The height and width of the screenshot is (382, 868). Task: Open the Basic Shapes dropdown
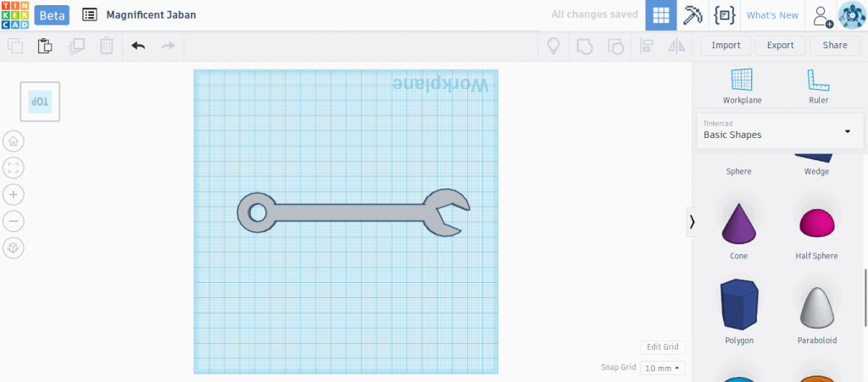(780, 130)
